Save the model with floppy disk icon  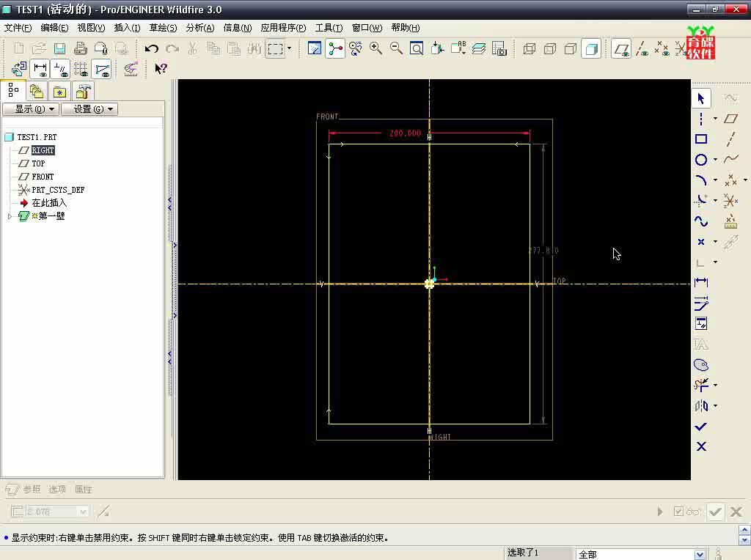pyautogui.click(x=60, y=49)
